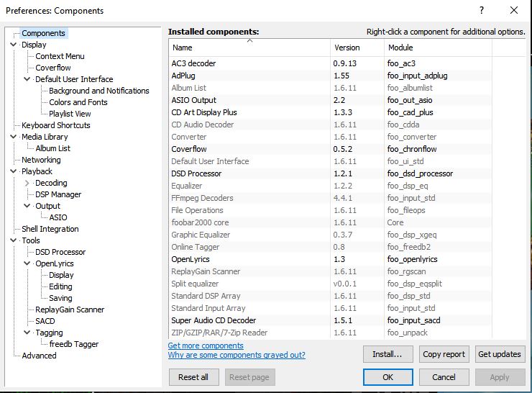Screen dimensions: 532x393
Task: Open the Advanced preferences page
Action: (39, 356)
